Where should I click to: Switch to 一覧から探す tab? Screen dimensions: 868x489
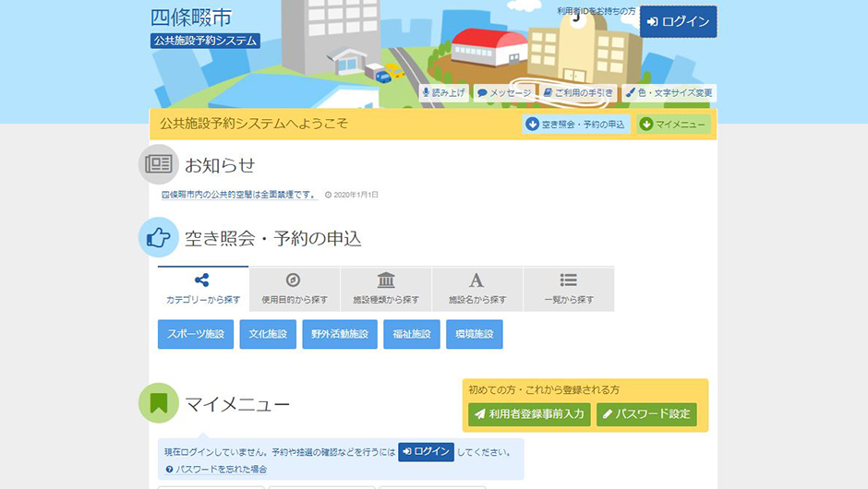coord(568,289)
